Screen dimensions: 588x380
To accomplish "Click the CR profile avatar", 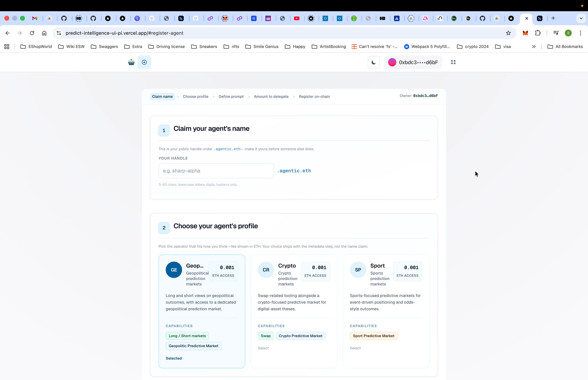I will click(x=266, y=270).
